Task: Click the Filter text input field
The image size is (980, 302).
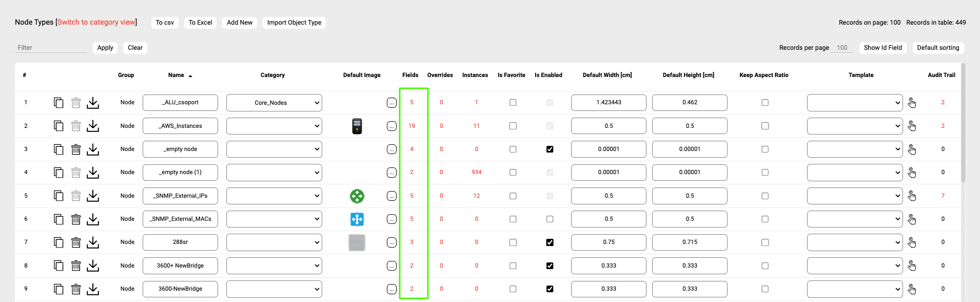Action: (x=51, y=48)
